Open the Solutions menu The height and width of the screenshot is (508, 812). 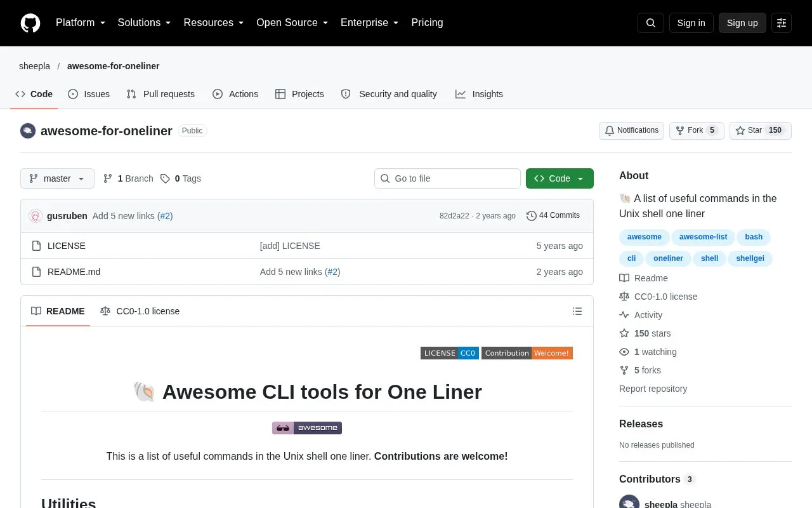[x=144, y=23]
